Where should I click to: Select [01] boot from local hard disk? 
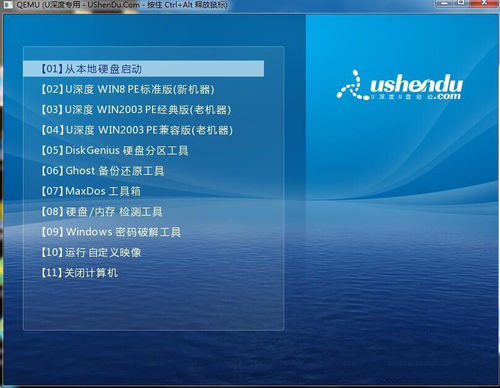[144, 69]
